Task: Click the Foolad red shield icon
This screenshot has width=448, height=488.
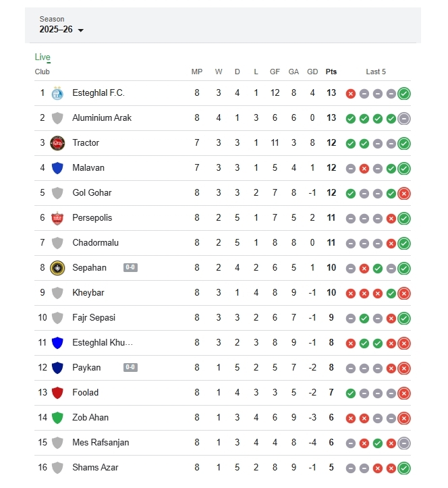Action: coord(57,393)
